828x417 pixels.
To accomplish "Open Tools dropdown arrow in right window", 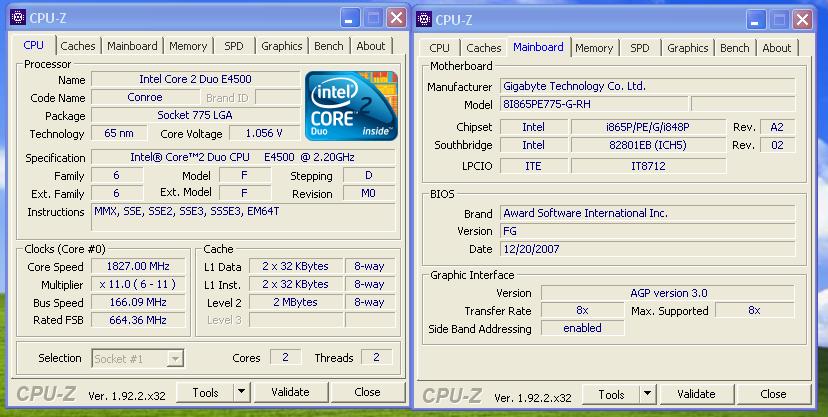I will point(647,394).
